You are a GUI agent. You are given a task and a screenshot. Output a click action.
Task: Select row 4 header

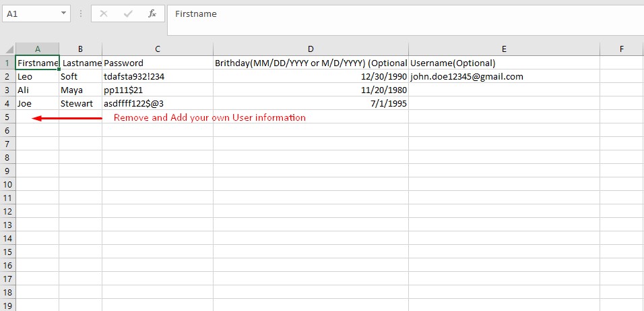tap(8, 104)
